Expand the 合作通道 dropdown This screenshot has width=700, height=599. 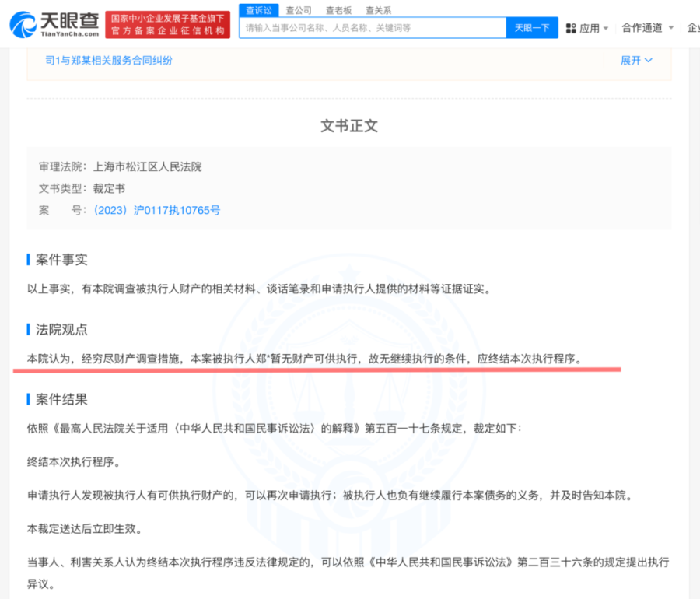pyautogui.click(x=642, y=28)
